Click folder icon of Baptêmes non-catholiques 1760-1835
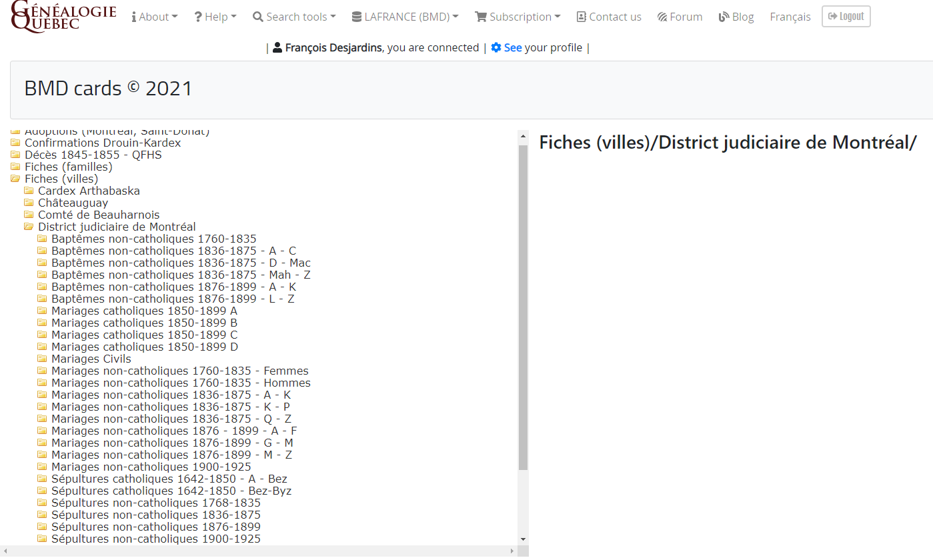Viewport: 933px width, 560px height. coord(42,239)
